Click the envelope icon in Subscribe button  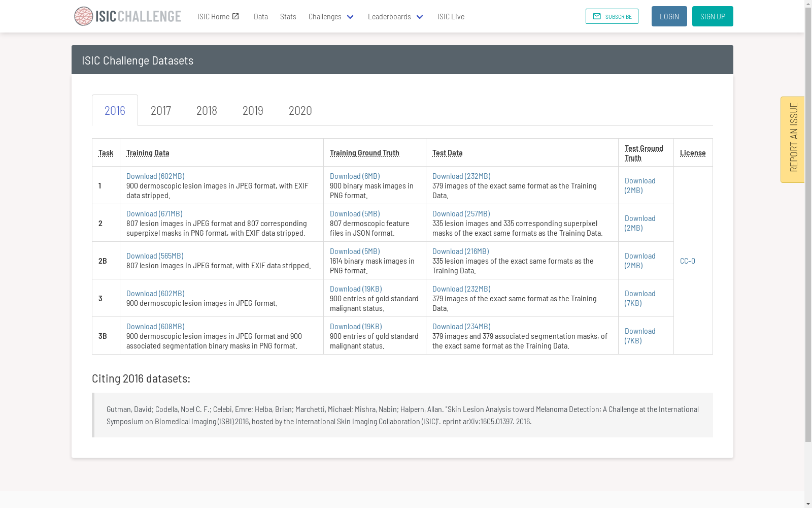coord(597,16)
